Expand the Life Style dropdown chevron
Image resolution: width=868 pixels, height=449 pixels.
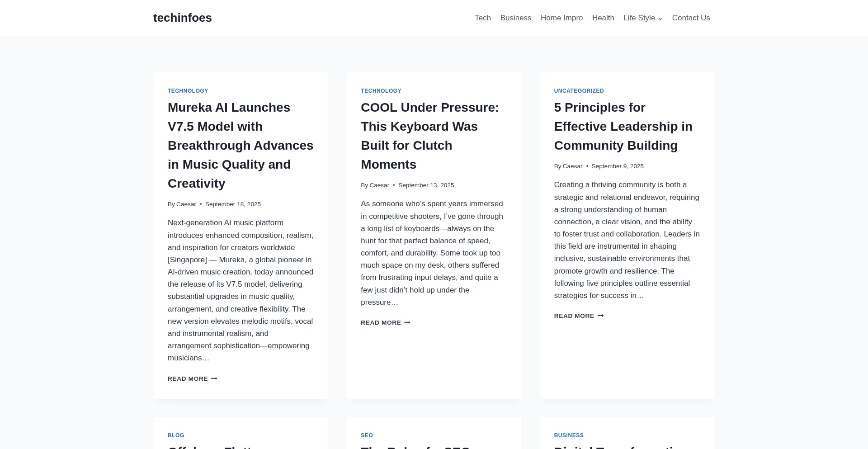coord(660,19)
